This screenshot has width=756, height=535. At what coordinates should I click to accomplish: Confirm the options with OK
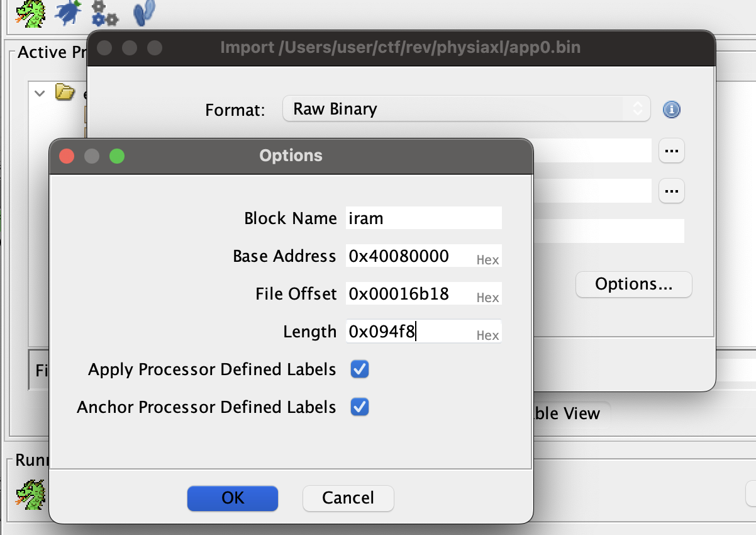tap(232, 498)
